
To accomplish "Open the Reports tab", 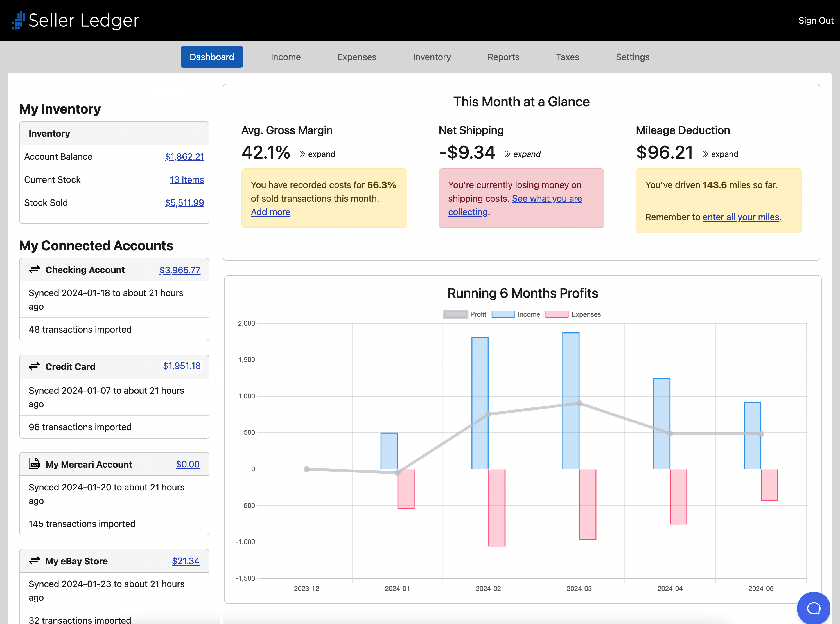I will (503, 57).
